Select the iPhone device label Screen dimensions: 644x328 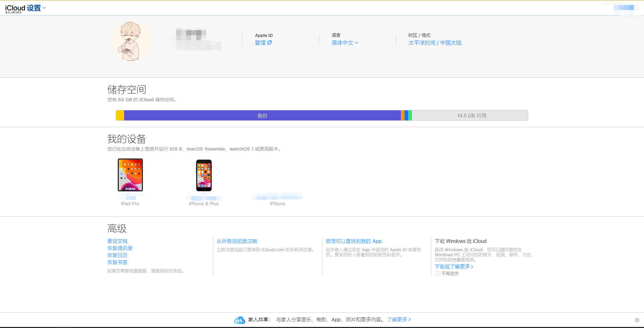point(277,204)
